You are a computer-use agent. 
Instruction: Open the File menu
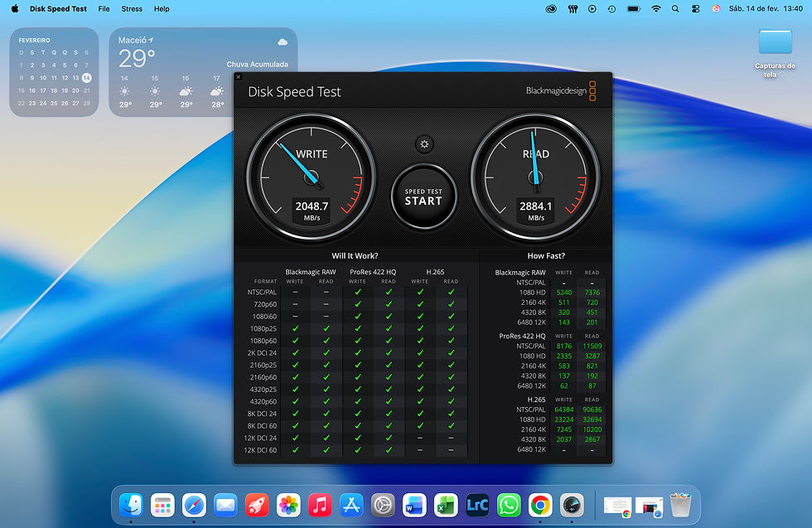[x=104, y=8]
